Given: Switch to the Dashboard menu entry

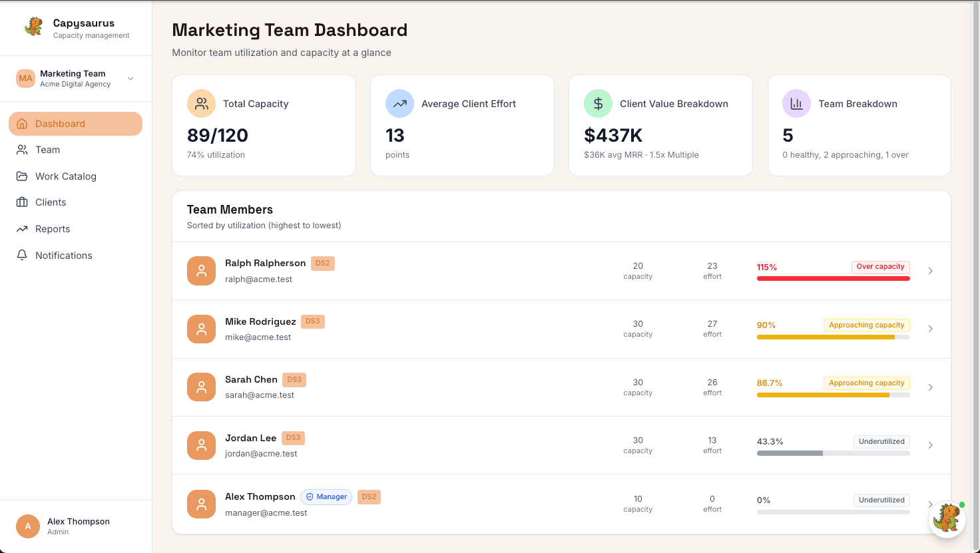Looking at the screenshot, I should click(x=60, y=123).
